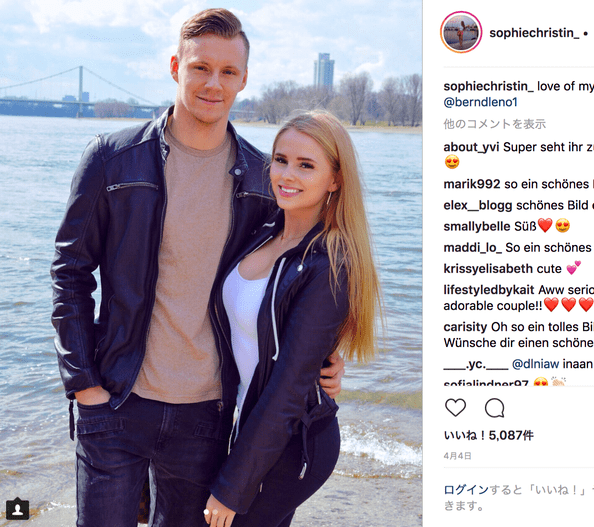Expand 他のコメントを表示 to view more comments
This screenshot has width=594, height=527.
(495, 124)
